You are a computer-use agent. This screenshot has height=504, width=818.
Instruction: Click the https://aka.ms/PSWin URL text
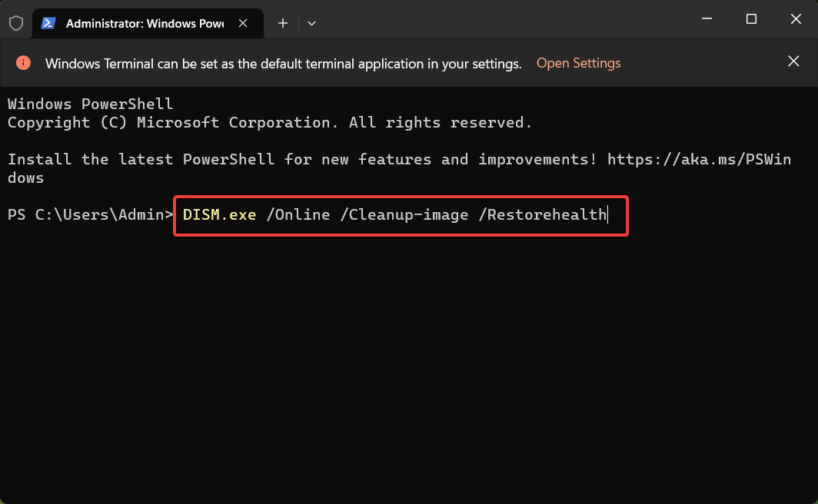(699, 159)
